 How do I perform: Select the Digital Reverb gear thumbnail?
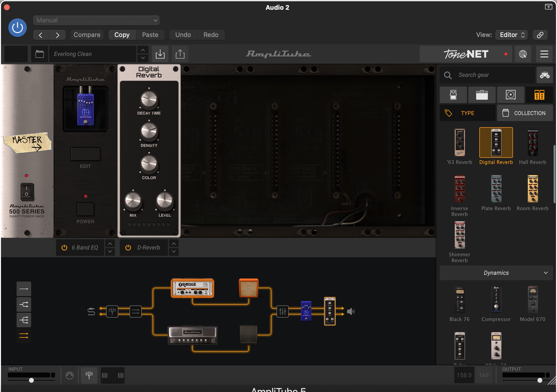click(x=496, y=143)
